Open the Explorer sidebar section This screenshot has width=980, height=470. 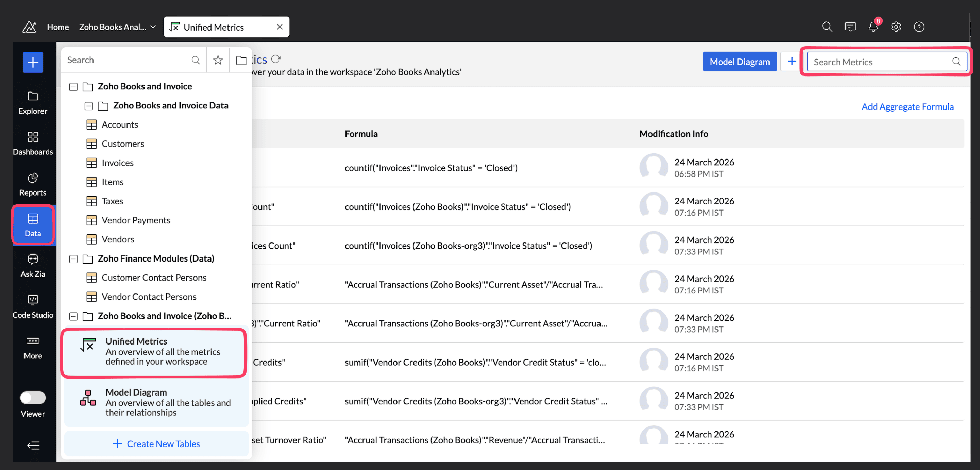coord(33,103)
